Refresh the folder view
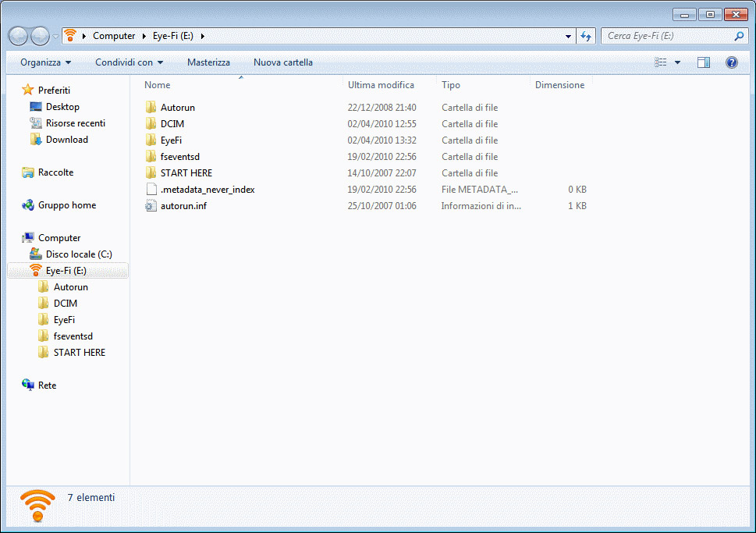This screenshot has height=533, width=756. 586,36
